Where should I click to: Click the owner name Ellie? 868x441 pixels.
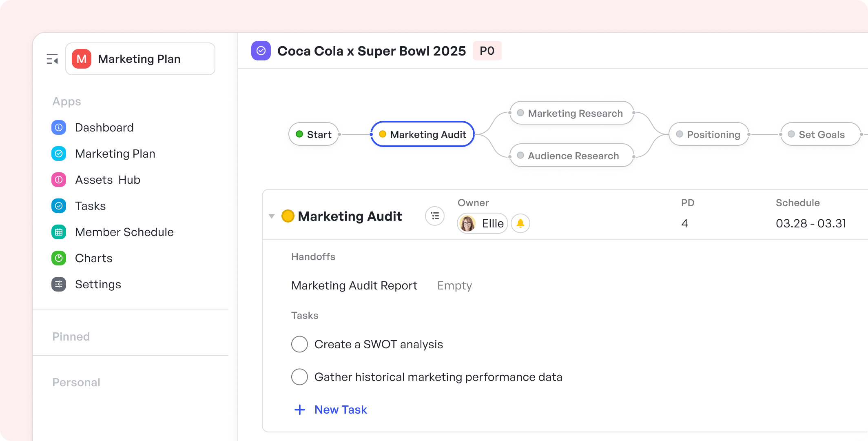point(493,223)
